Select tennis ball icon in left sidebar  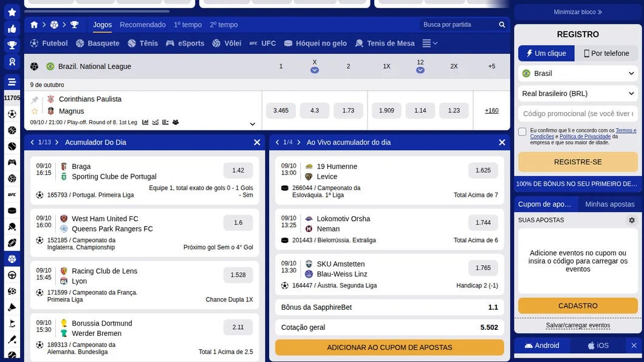click(12, 146)
